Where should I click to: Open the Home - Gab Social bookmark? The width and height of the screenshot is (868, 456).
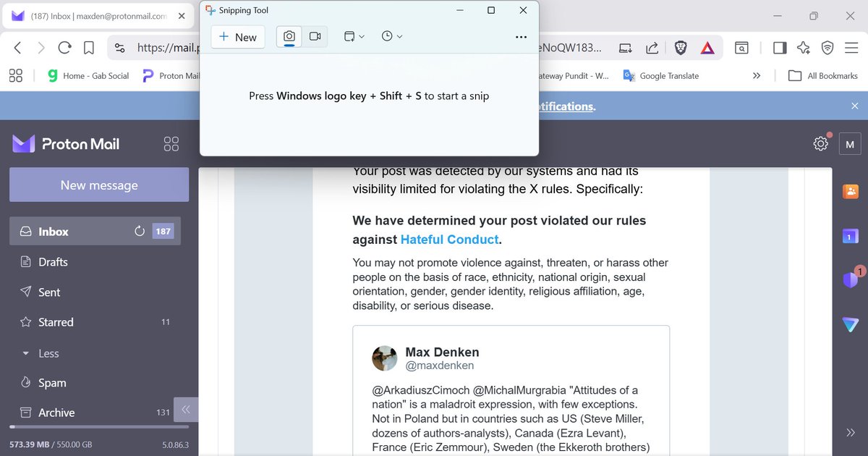pos(87,75)
